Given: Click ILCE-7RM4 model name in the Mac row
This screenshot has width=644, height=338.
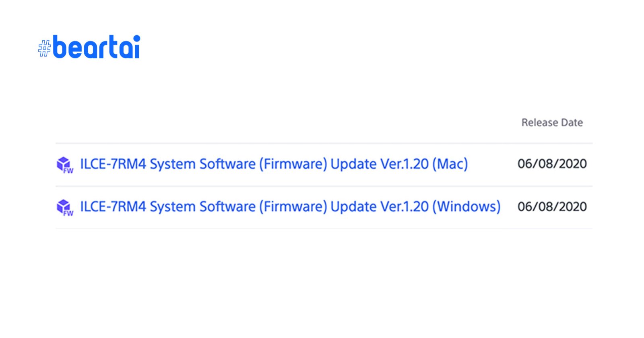Looking at the screenshot, I should (113, 164).
